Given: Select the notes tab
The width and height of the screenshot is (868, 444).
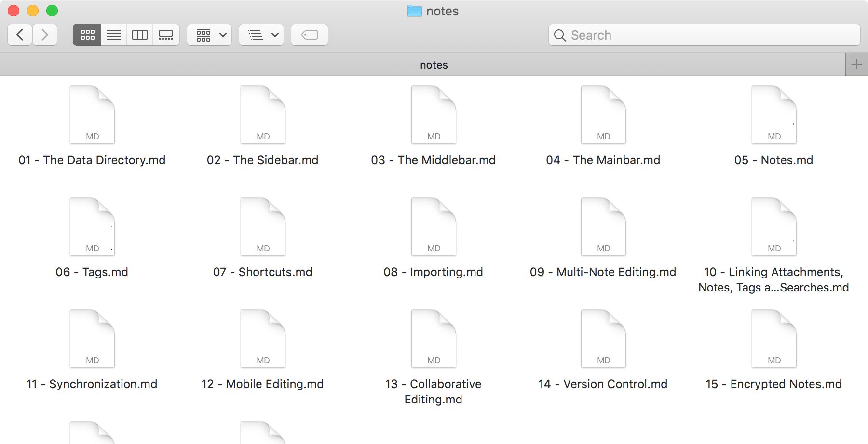Looking at the screenshot, I should (433, 64).
